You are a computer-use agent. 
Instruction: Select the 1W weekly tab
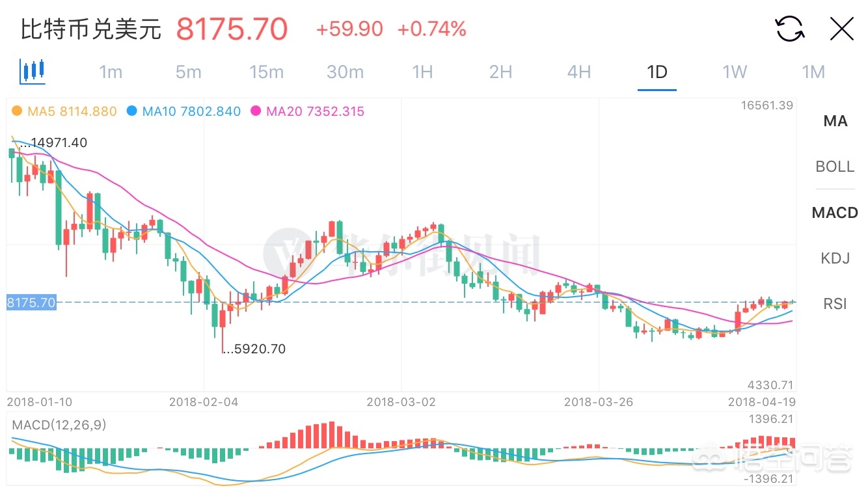[x=735, y=72]
